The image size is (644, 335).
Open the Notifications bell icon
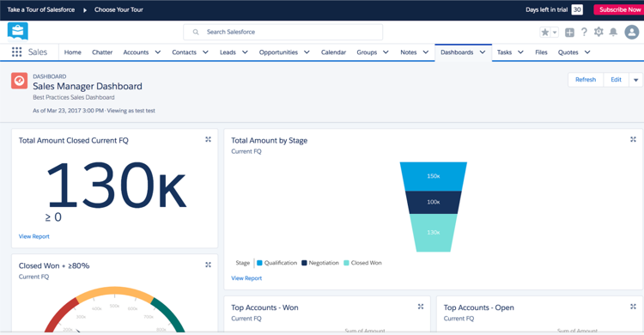click(x=613, y=32)
